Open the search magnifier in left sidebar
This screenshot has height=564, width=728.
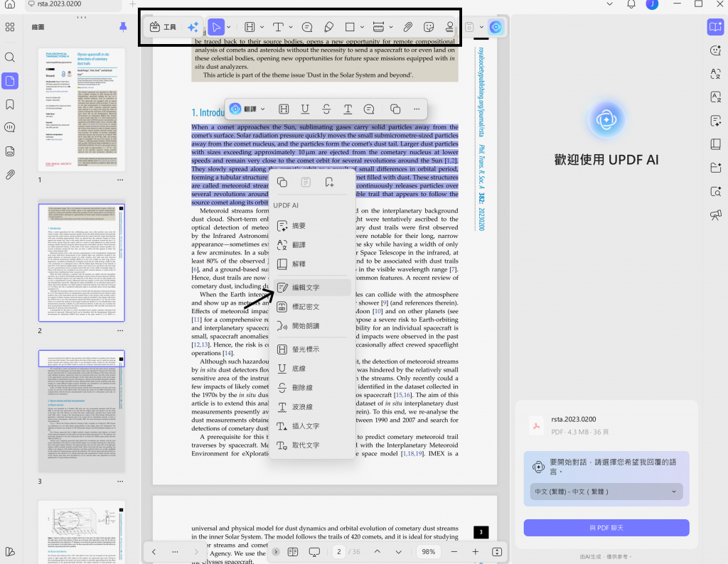[x=10, y=58]
